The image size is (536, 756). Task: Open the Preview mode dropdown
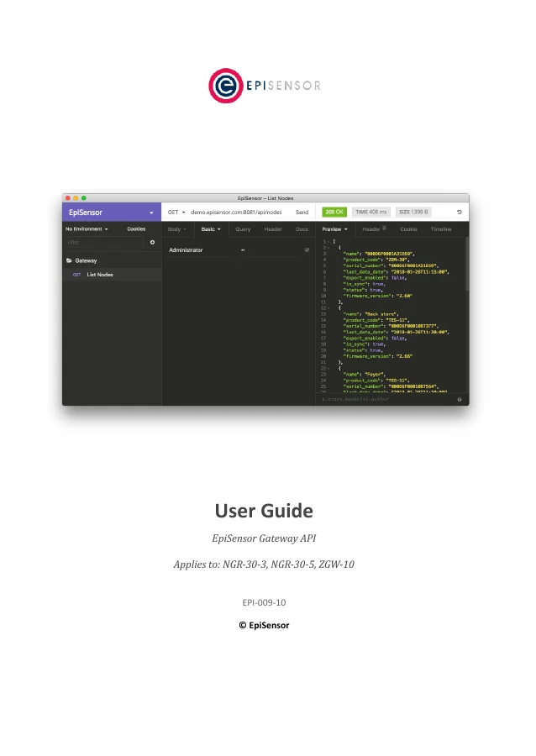(335, 229)
